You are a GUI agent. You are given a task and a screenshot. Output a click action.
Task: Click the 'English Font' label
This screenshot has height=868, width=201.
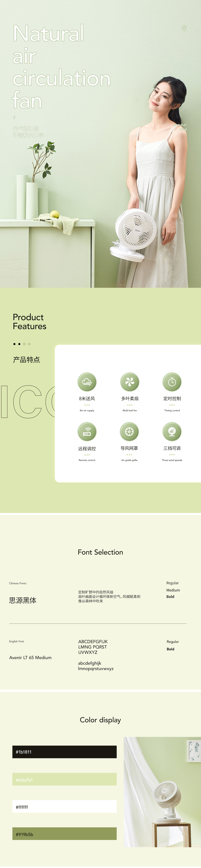[17, 642]
